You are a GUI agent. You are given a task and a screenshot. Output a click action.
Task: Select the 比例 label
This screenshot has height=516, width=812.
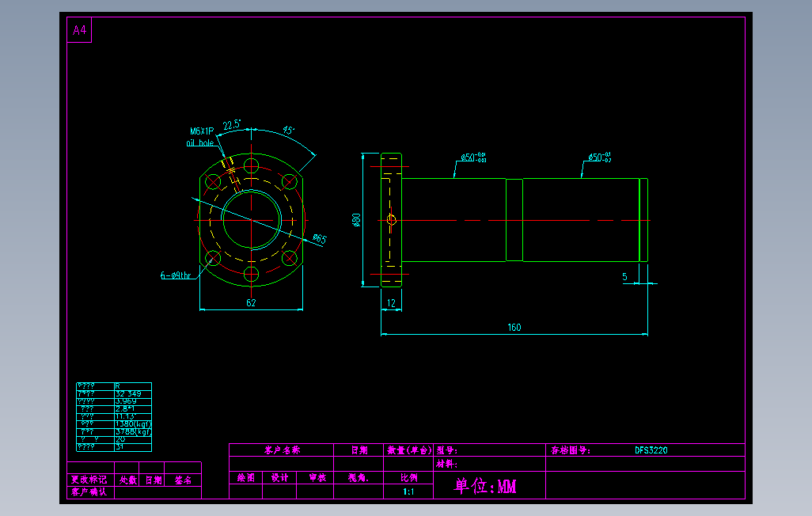[x=408, y=478]
